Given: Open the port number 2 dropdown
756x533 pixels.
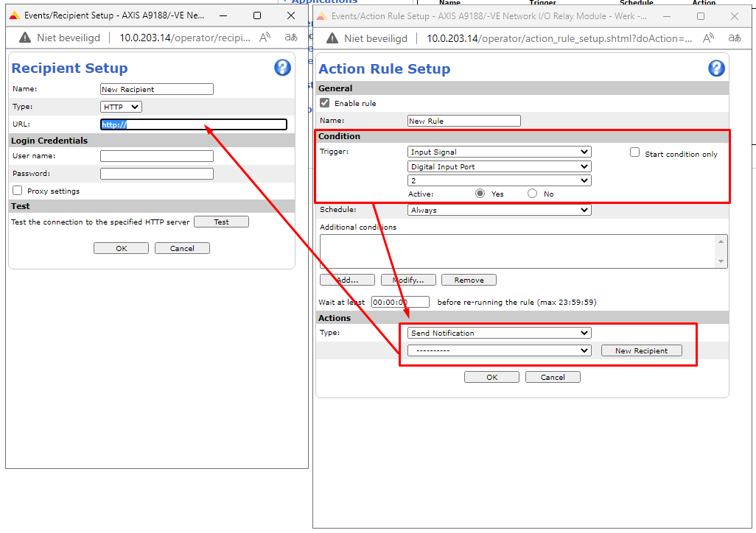Looking at the screenshot, I should [499, 180].
